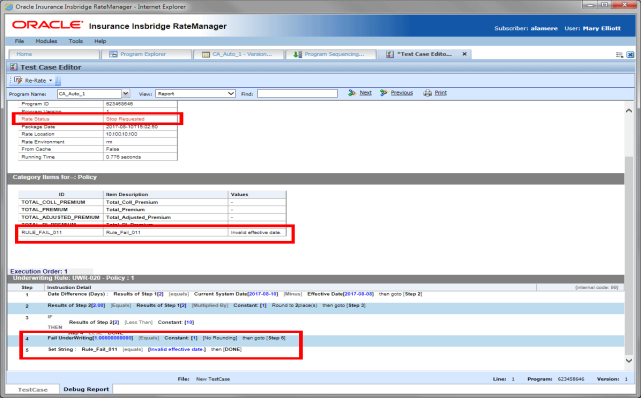Click the Test Case Editor tab icon
The width and height of the screenshot is (641, 398).
point(390,54)
